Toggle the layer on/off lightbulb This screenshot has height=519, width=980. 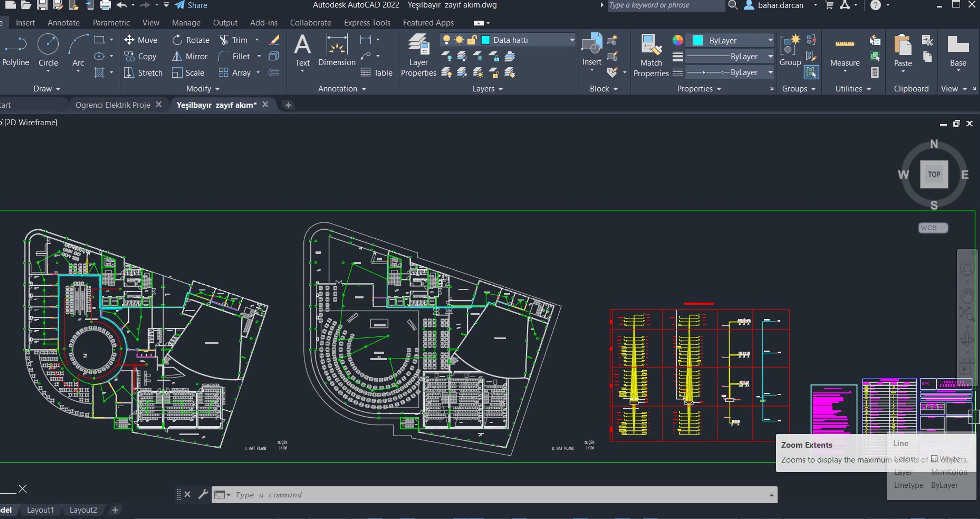coord(447,40)
